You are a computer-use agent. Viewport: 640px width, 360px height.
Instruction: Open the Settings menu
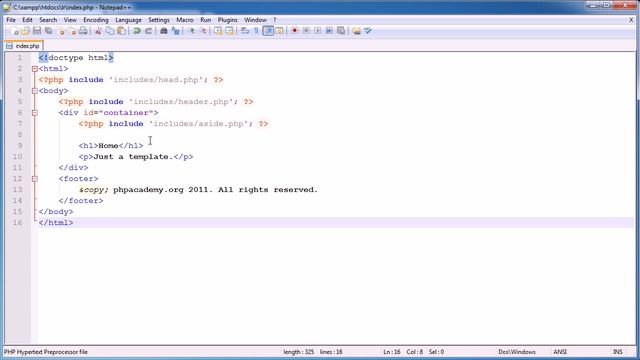159,20
